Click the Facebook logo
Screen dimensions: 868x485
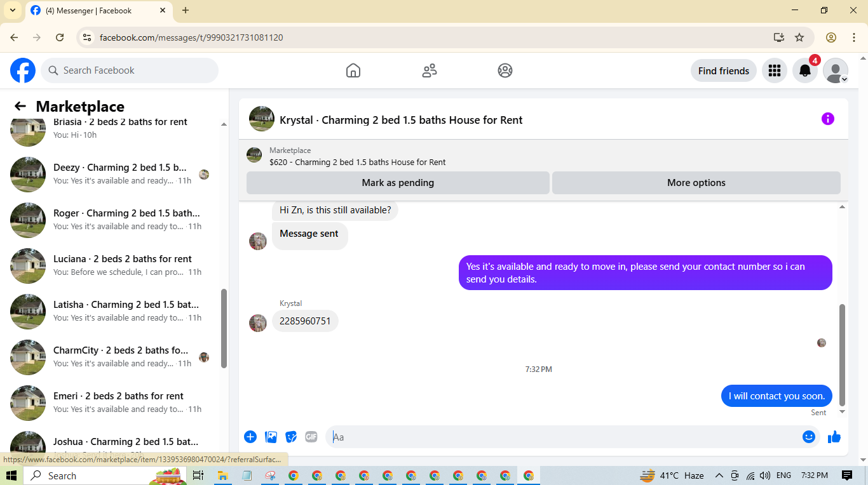tap(23, 70)
